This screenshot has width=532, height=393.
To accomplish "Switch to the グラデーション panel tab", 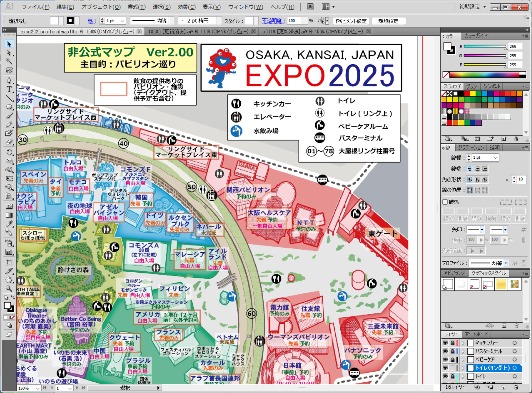I will (471, 148).
